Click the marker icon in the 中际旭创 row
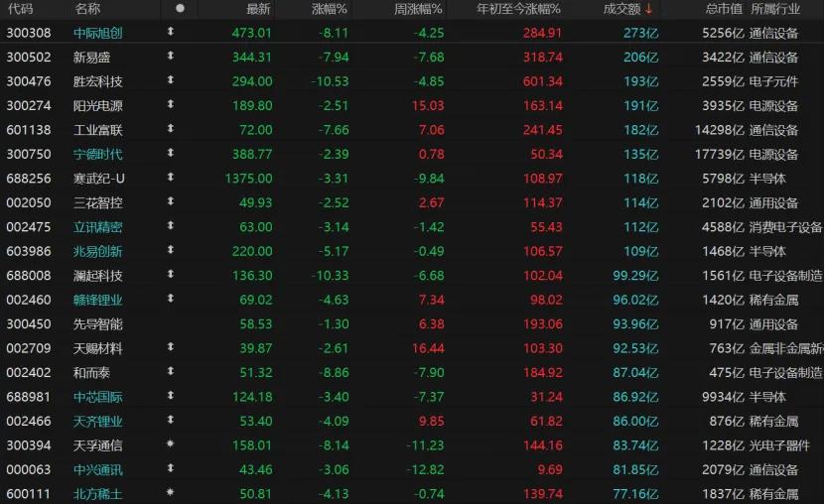 click(x=171, y=32)
